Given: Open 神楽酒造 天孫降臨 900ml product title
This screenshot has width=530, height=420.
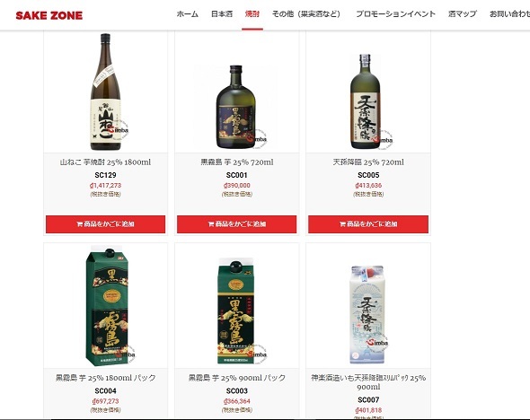Looking at the screenshot, I should coord(368,382).
